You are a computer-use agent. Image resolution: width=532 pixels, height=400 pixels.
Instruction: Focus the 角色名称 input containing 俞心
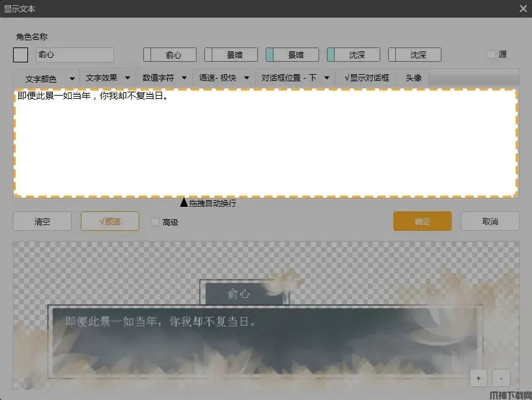click(75, 55)
